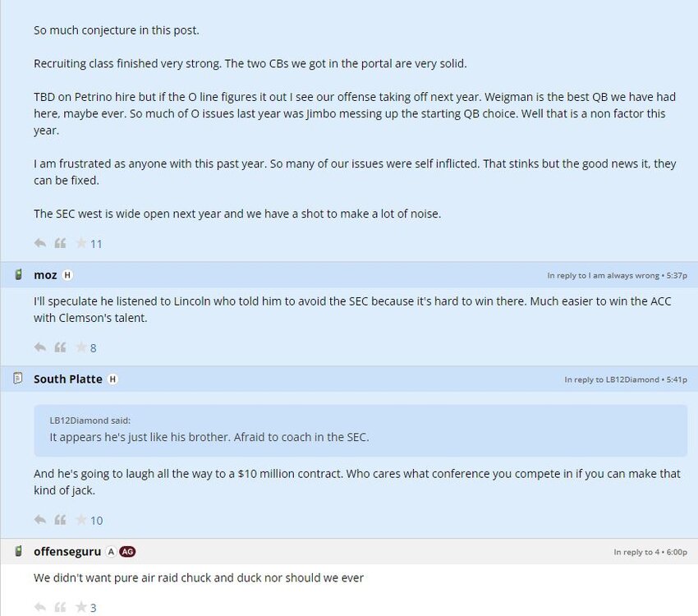
Task: Click the reply arrow under moz's post
Action: 39,347
